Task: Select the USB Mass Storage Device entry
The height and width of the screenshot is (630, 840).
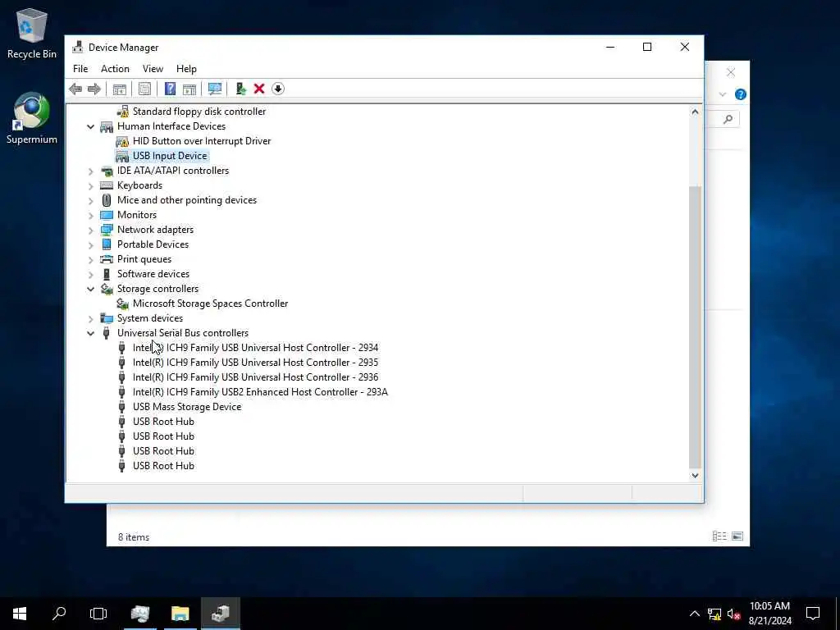Action: tap(187, 407)
